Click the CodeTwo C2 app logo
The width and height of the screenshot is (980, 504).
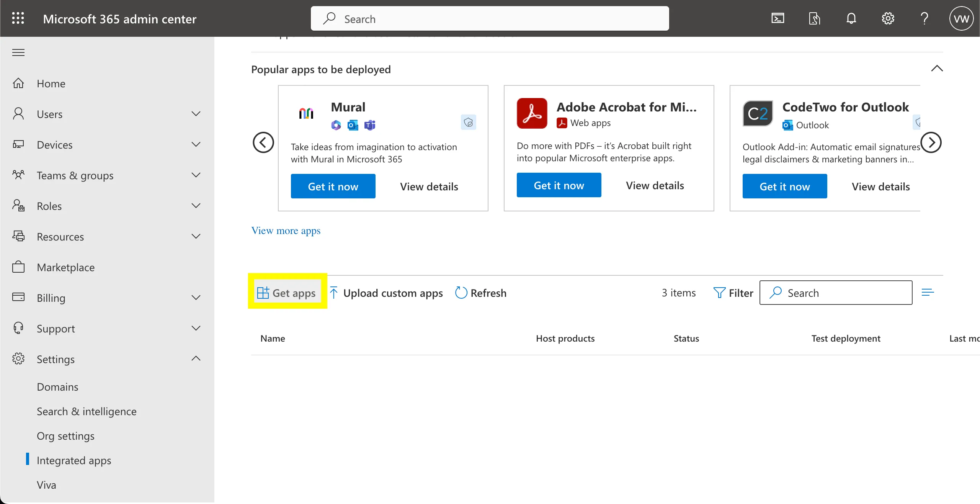pyautogui.click(x=758, y=113)
